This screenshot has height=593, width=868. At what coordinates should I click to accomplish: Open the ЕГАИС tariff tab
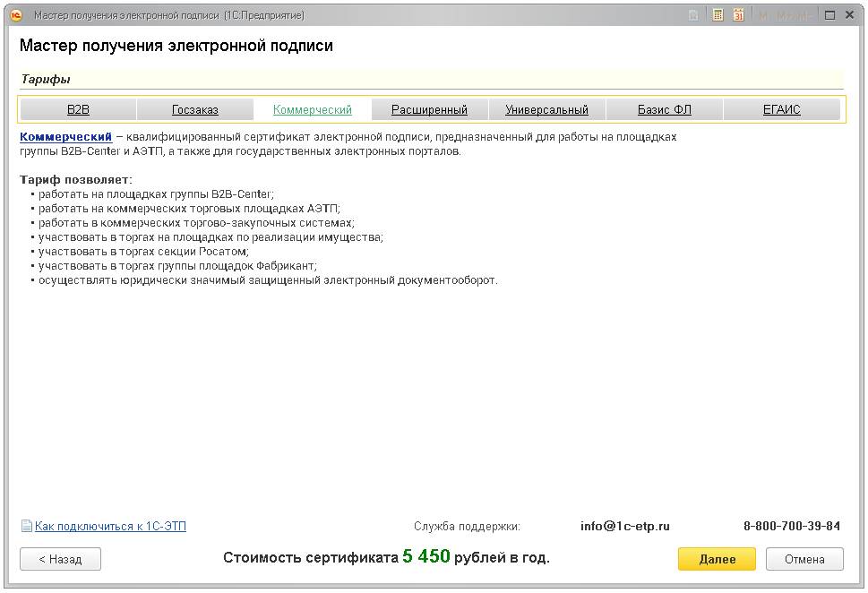(782, 109)
